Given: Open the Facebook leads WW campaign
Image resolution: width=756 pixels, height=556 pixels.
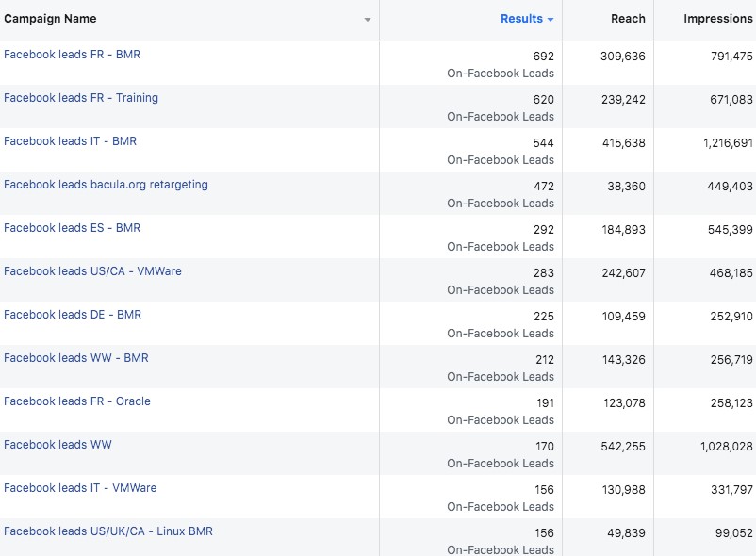Looking at the screenshot, I should pyautogui.click(x=58, y=445).
